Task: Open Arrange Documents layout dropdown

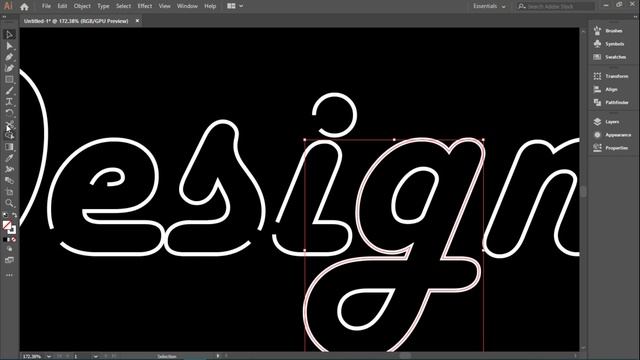Action: (235, 6)
